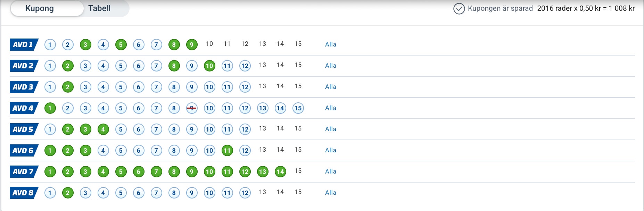Click the AVD 7 race label badge

coord(24,171)
